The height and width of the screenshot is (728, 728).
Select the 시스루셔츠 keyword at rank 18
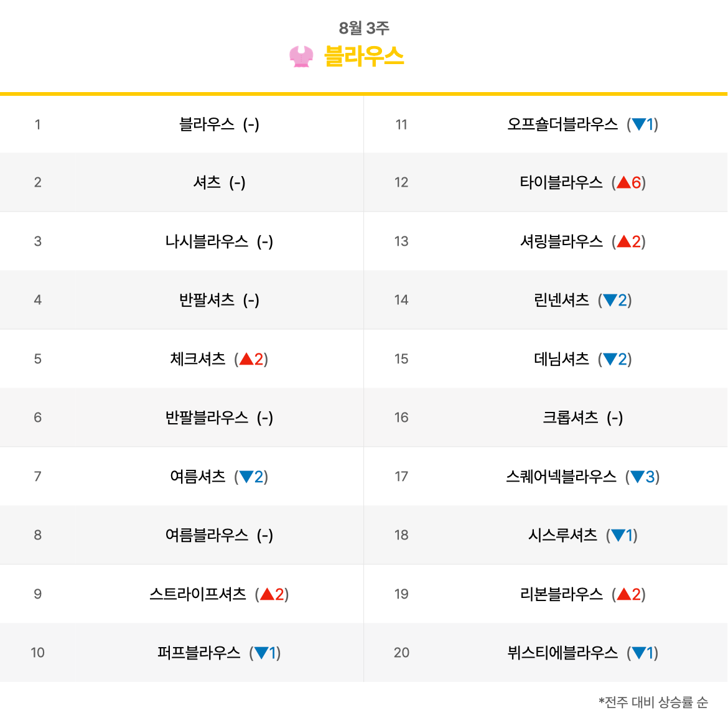tap(562, 535)
